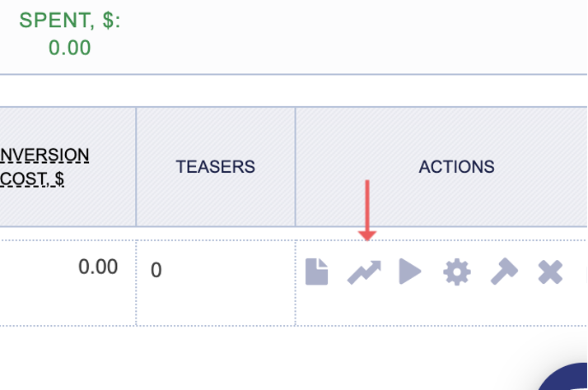
Task: Click the empty area below the table row
Action: [x=247, y=358]
